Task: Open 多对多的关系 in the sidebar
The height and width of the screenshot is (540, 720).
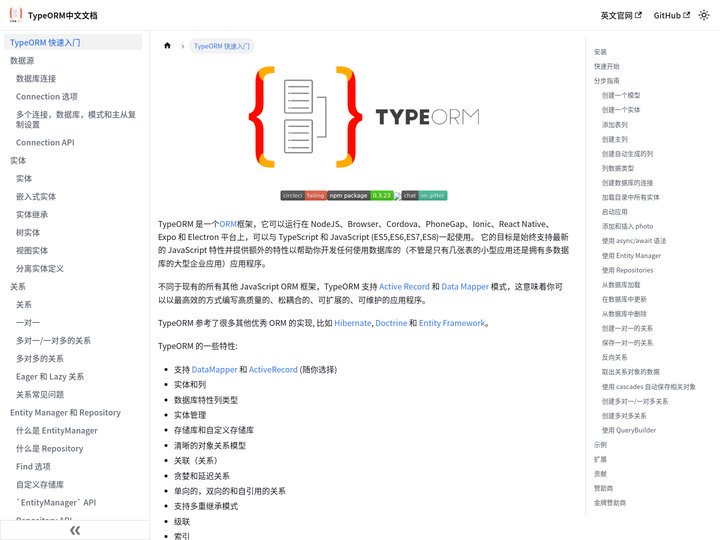Action: tap(39, 358)
